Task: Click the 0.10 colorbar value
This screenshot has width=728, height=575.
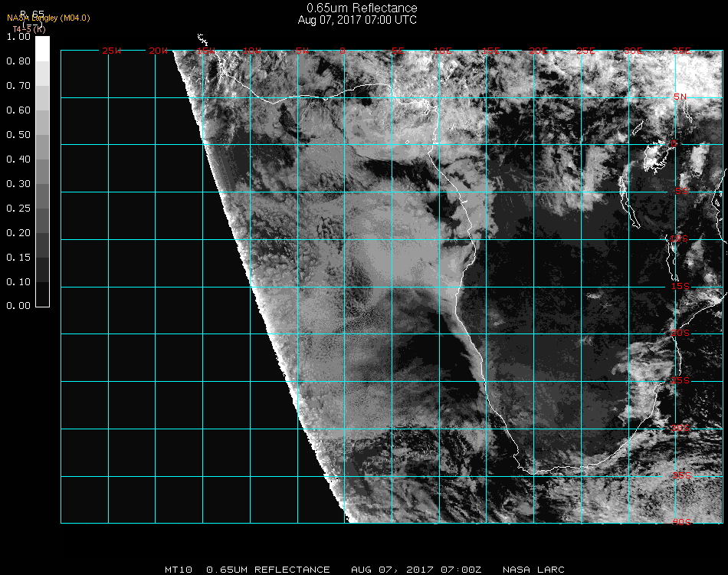Action: tap(18, 282)
